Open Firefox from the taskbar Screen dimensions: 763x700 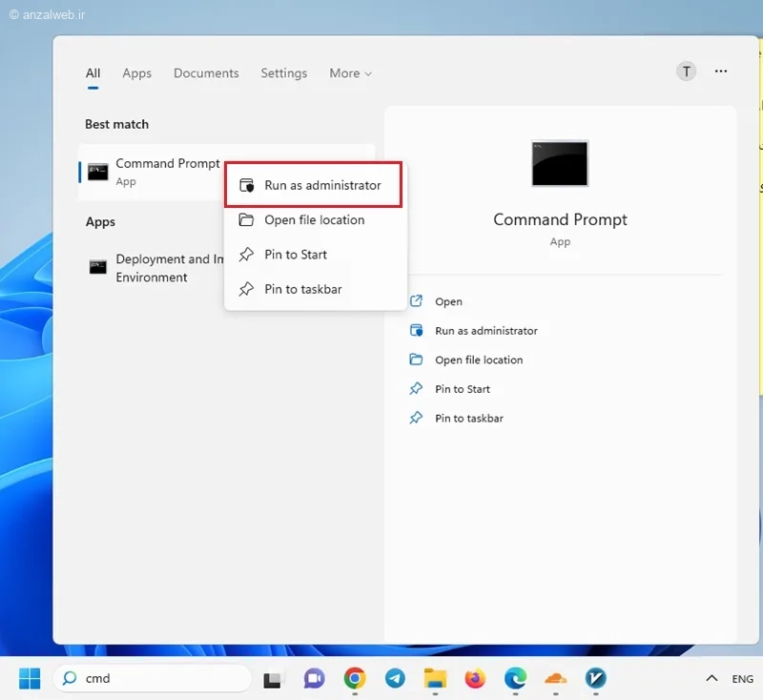tap(475, 678)
